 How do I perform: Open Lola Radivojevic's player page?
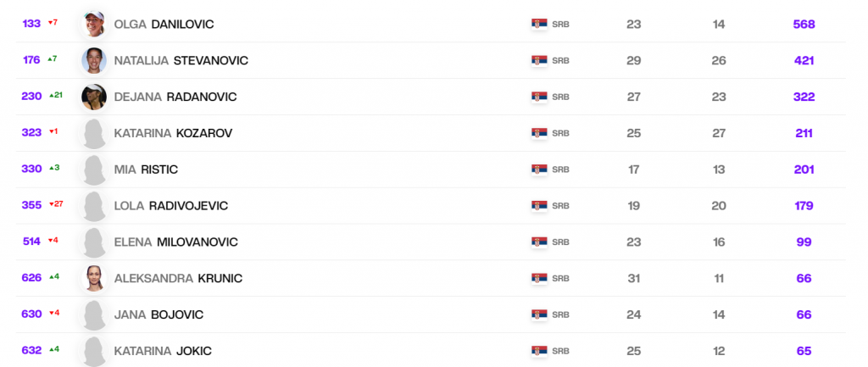pos(170,206)
